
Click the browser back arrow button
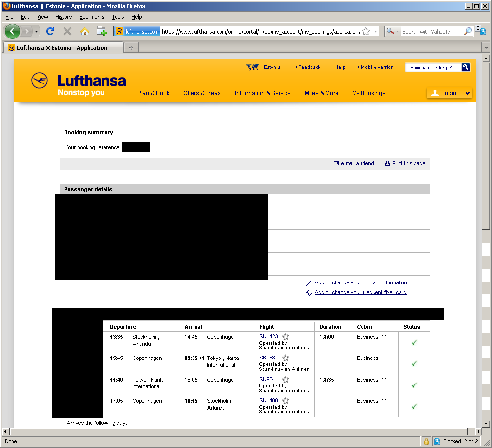(13, 31)
